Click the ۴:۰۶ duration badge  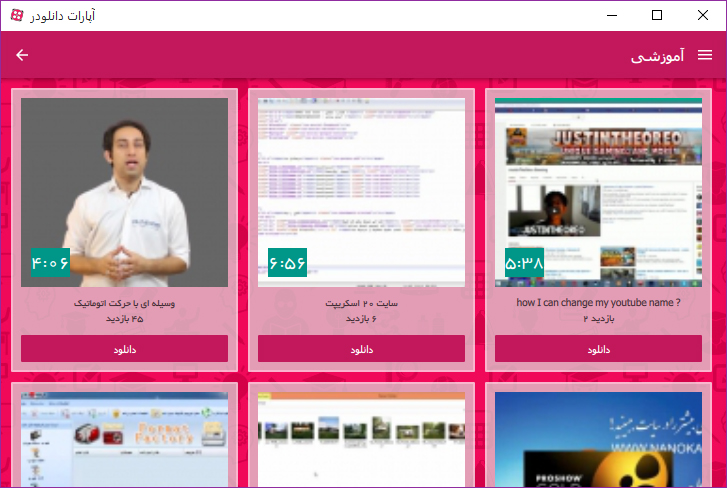(51, 263)
